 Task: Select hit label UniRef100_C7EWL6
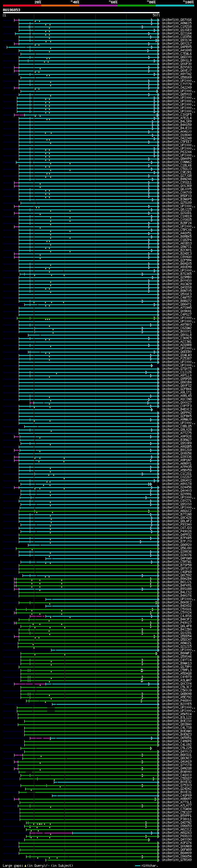tap(177, 54)
